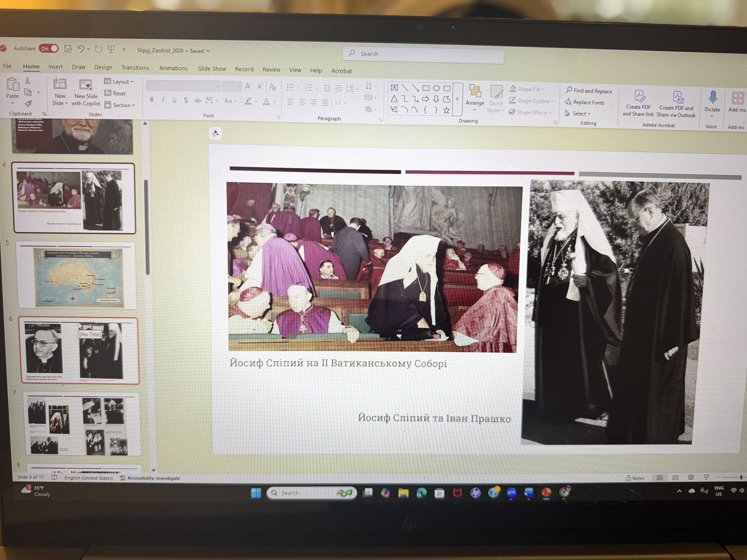Open PowerPoint from the Windows taskbar
This screenshot has height=560, width=747.
(546, 493)
